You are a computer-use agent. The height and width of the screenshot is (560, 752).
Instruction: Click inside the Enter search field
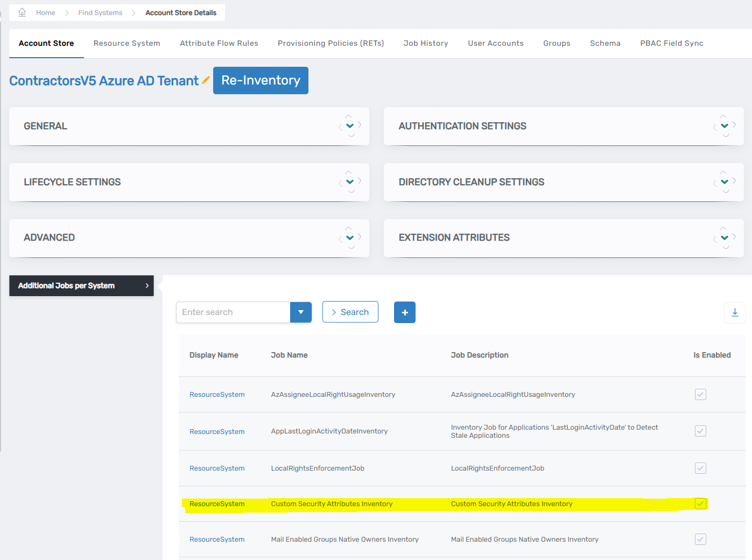point(231,312)
